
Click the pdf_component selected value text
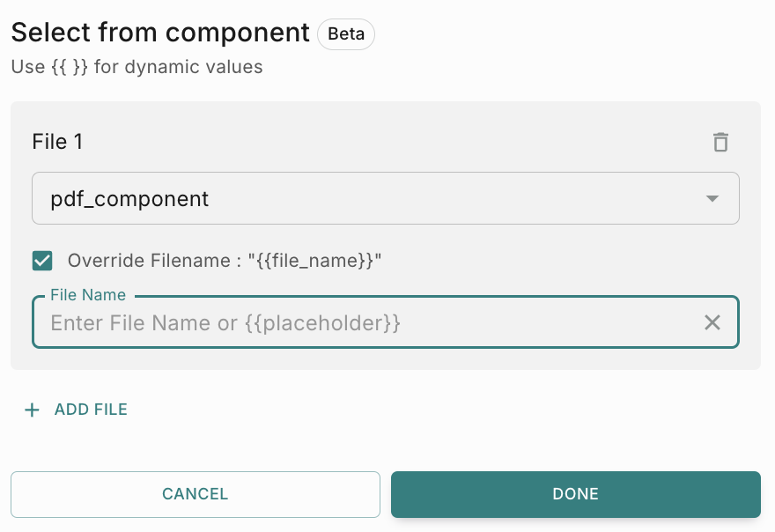coord(129,199)
